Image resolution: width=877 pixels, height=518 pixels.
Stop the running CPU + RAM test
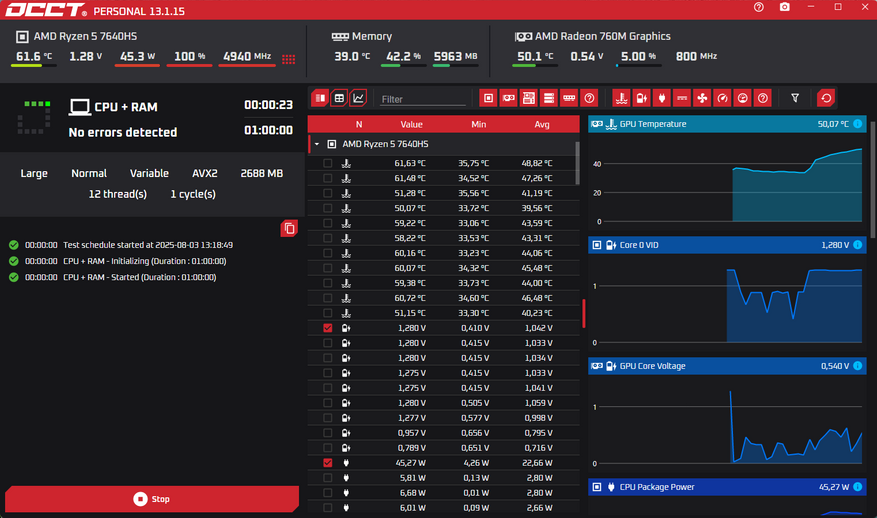click(x=152, y=499)
